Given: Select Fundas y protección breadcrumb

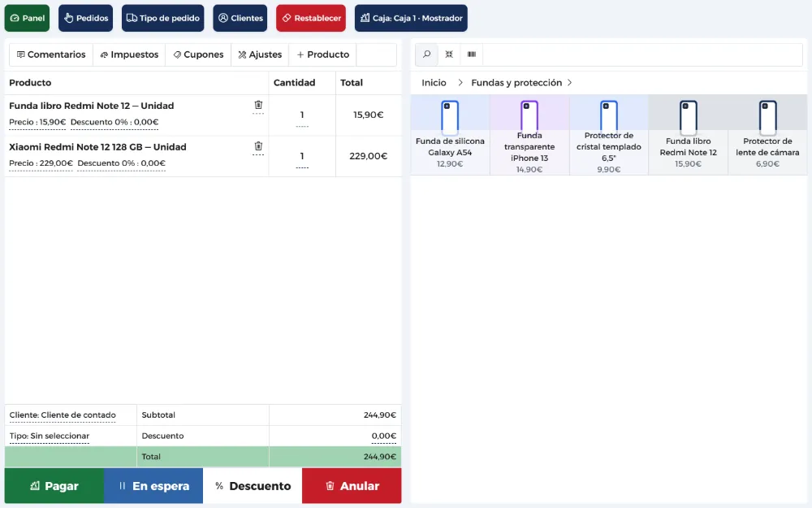Looking at the screenshot, I should (x=516, y=83).
